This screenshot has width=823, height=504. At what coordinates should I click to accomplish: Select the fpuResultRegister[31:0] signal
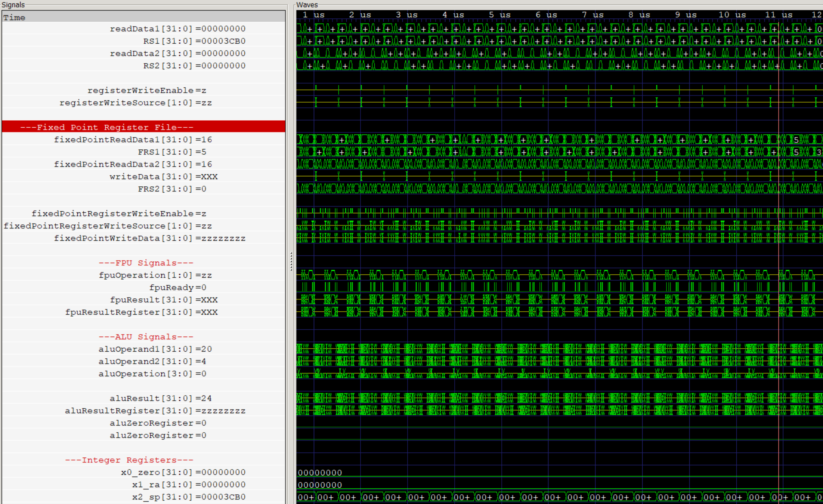pyautogui.click(x=144, y=312)
